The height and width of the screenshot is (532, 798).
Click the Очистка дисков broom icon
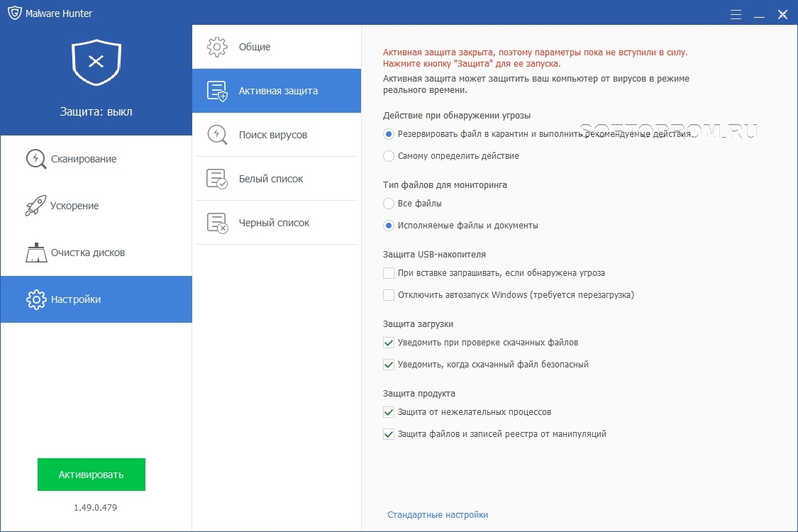click(x=36, y=253)
